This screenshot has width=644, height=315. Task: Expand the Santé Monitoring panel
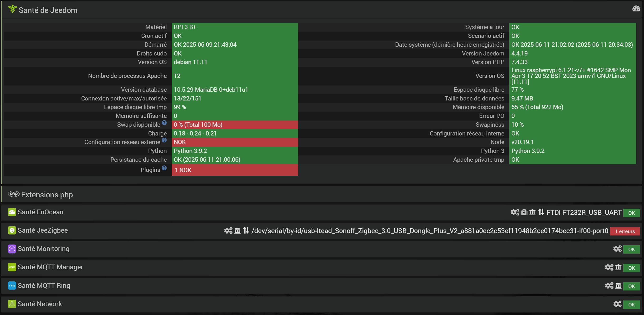(x=322, y=249)
